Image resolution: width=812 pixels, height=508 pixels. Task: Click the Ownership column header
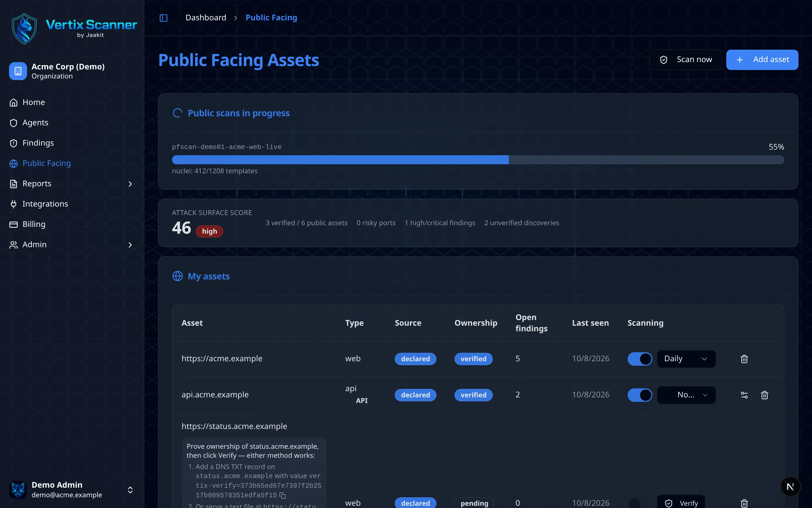[x=476, y=323]
